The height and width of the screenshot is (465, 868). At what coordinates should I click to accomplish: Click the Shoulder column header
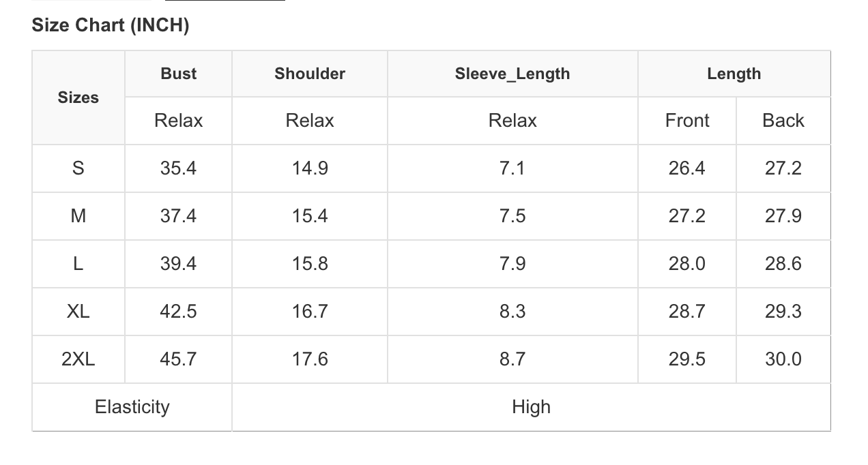pos(310,74)
